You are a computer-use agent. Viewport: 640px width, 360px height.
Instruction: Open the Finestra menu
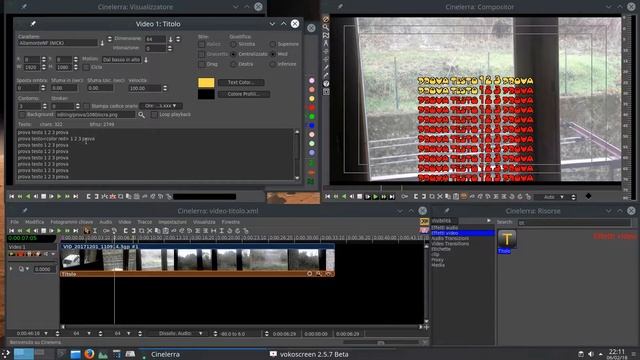[x=231, y=222]
